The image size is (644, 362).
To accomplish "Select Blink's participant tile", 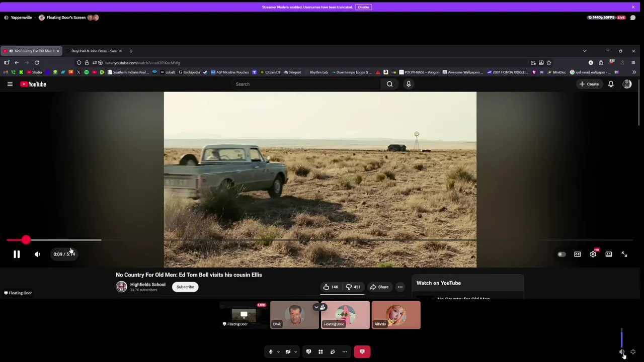I will click(x=294, y=315).
